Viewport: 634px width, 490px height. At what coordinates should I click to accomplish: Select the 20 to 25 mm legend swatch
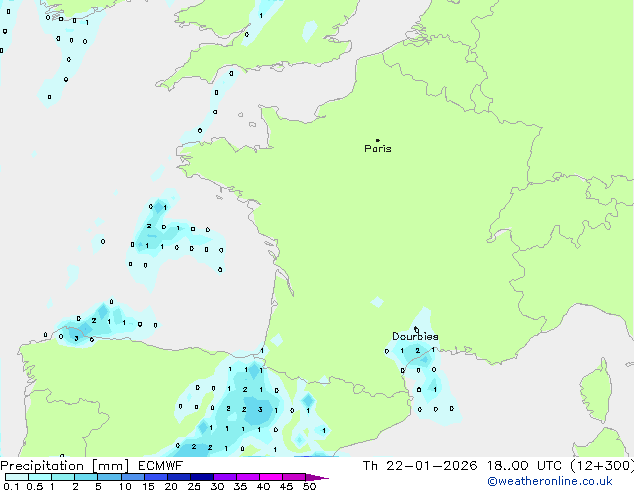pos(178,477)
